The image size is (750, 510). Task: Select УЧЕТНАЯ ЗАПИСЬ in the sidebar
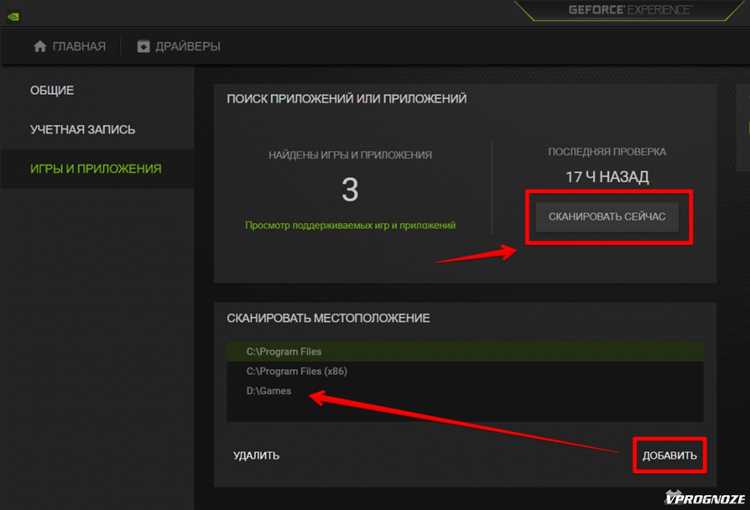[83, 130]
